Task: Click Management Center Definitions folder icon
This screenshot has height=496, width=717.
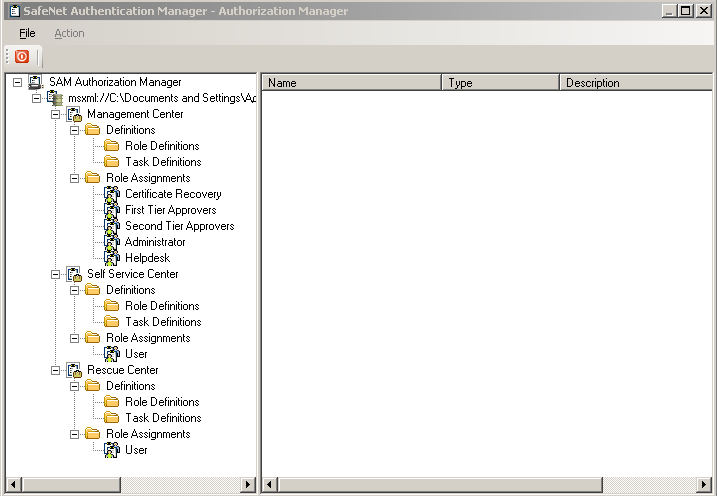Action: tap(92, 130)
